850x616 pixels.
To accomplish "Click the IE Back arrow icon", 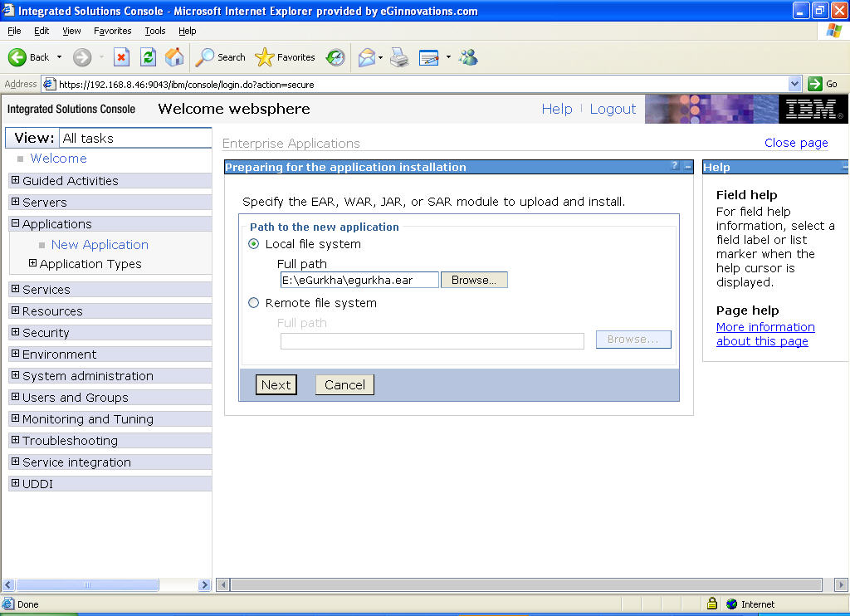I will click(x=17, y=57).
